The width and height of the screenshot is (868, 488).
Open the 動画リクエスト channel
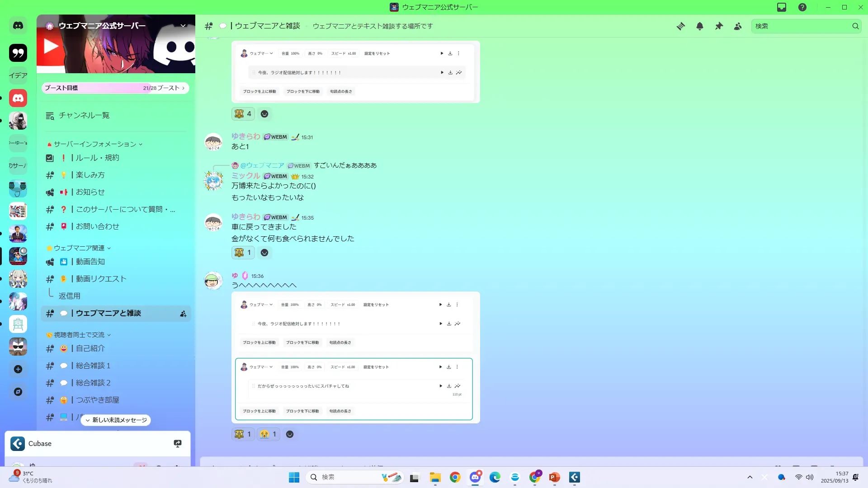pyautogui.click(x=101, y=279)
